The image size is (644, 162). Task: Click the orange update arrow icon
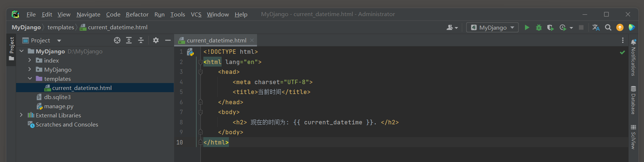620,27
